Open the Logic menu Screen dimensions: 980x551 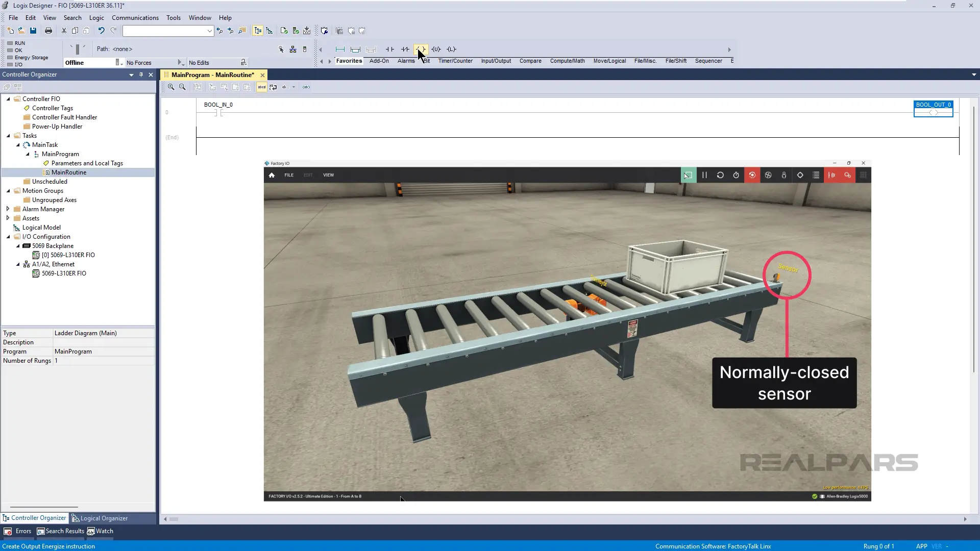tap(96, 17)
